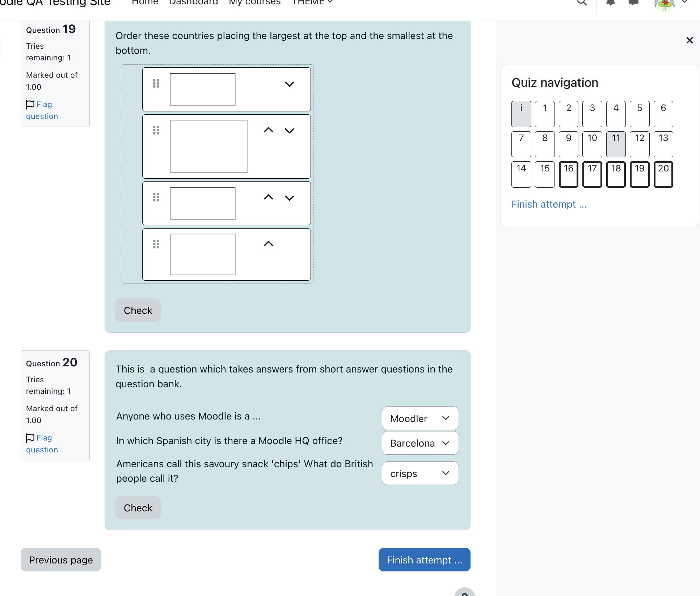Open My courses in the top navigation

coord(255,2)
